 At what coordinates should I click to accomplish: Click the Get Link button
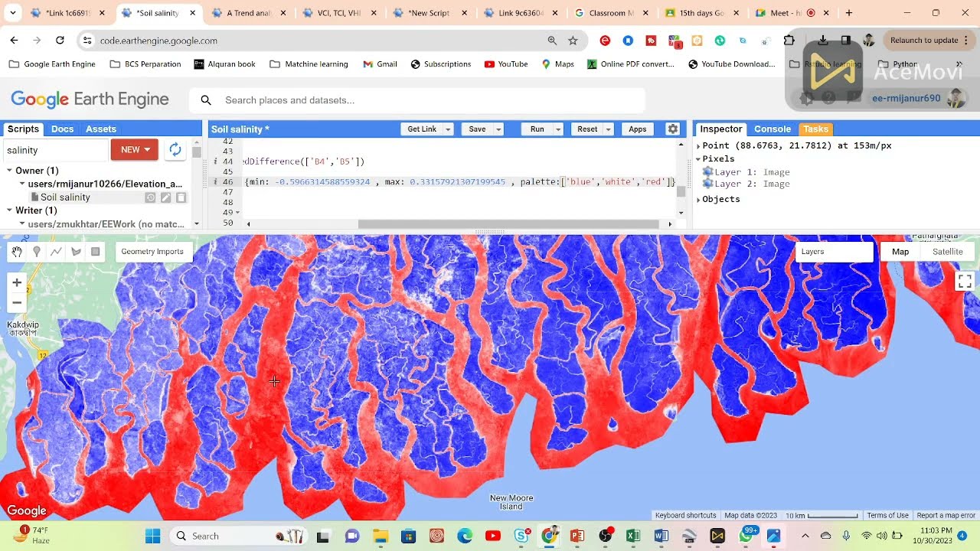[422, 129]
